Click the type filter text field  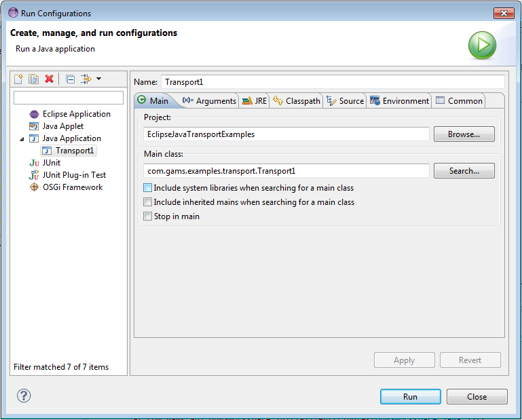point(69,98)
